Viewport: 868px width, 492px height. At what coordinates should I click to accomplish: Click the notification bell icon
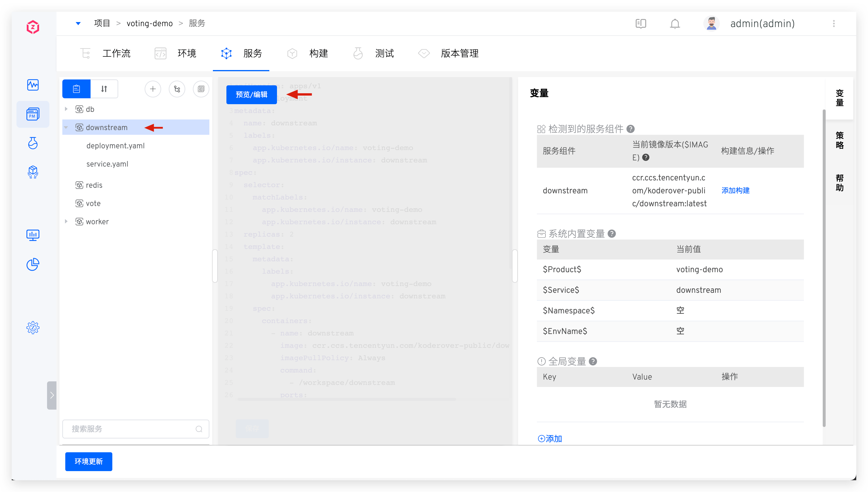(675, 24)
